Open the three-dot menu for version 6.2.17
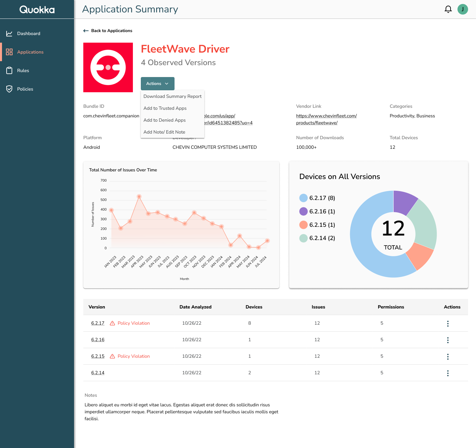The image size is (476, 448). coord(448,323)
